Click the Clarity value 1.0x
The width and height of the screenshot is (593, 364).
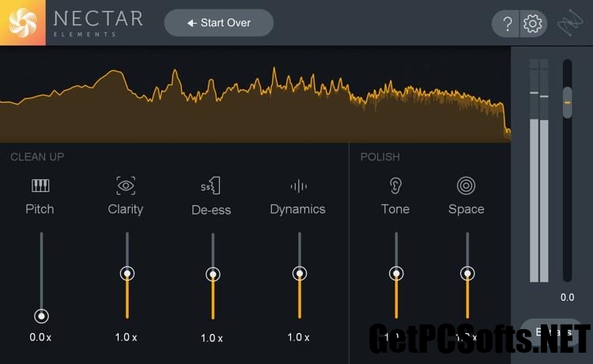pos(126,337)
